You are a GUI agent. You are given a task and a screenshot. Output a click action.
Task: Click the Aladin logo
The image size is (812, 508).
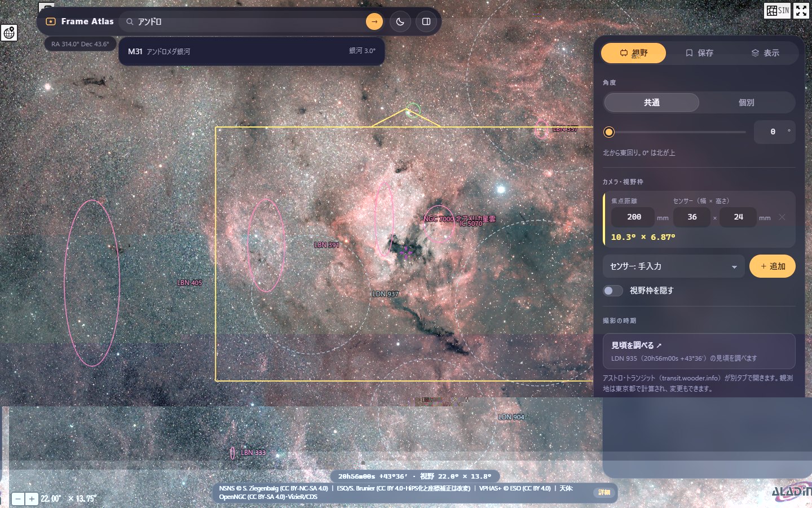[792, 491]
